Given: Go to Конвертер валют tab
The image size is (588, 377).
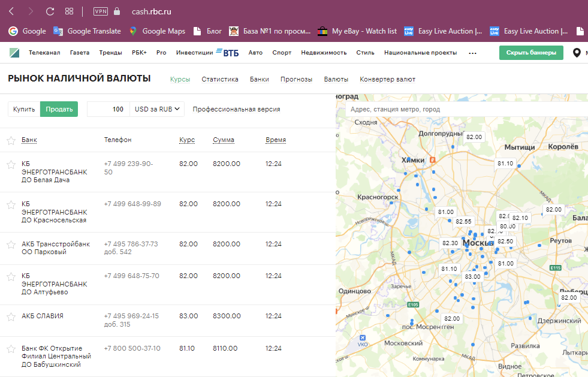Looking at the screenshot, I should click(x=387, y=79).
